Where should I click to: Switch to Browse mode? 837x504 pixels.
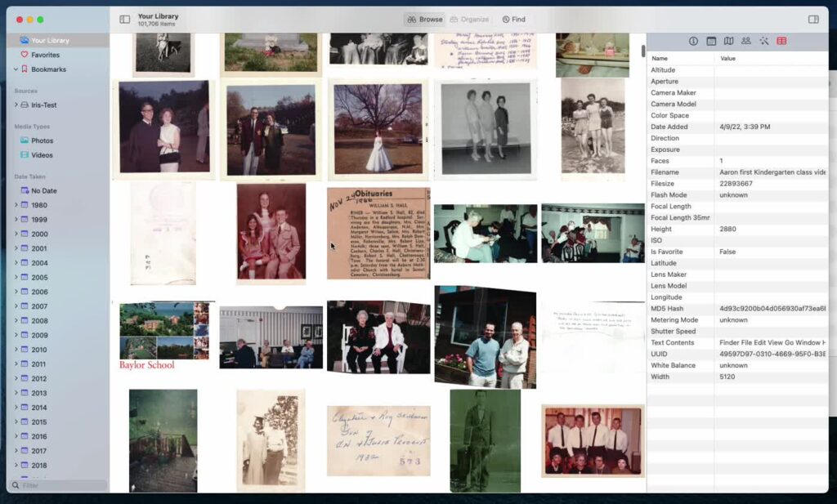(425, 20)
